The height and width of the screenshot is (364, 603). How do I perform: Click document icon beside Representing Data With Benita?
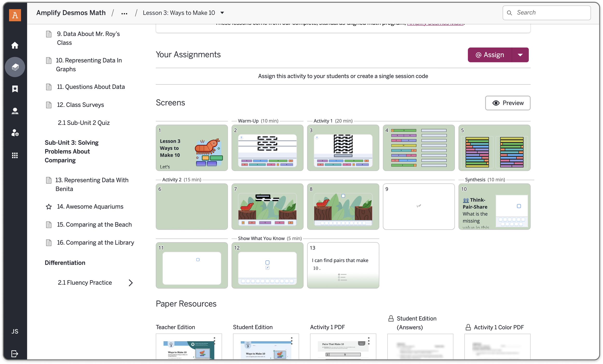(x=49, y=180)
